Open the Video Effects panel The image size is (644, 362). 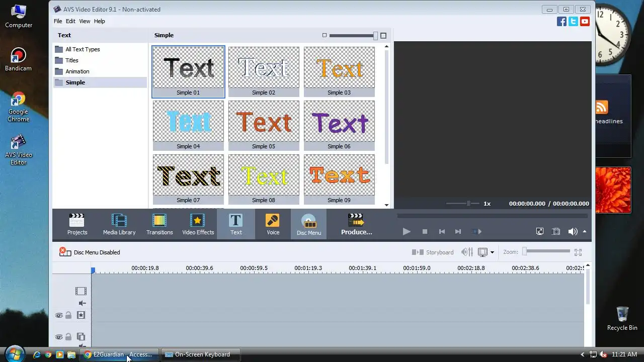198,224
